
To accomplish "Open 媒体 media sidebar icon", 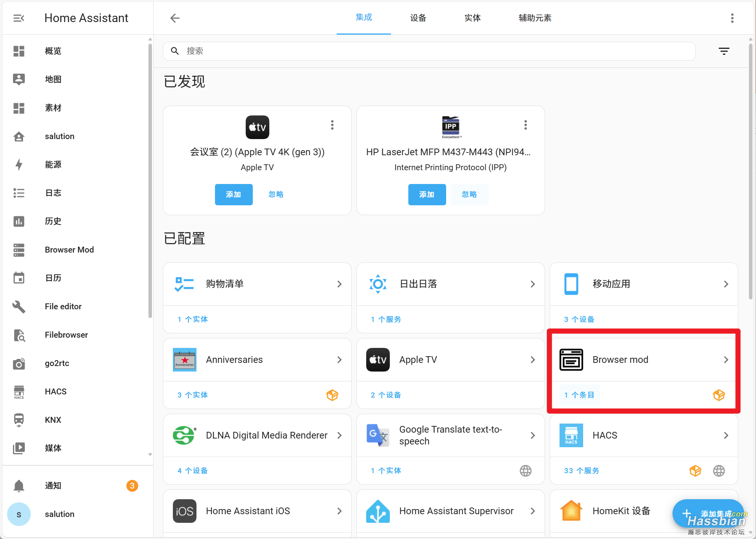I will (19, 448).
